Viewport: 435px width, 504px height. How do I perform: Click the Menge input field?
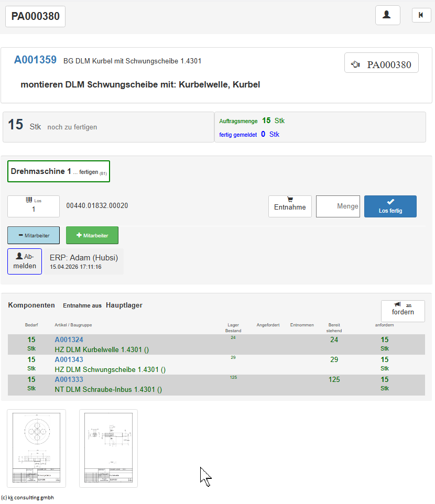pyautogui.click(x=338, y=206)
